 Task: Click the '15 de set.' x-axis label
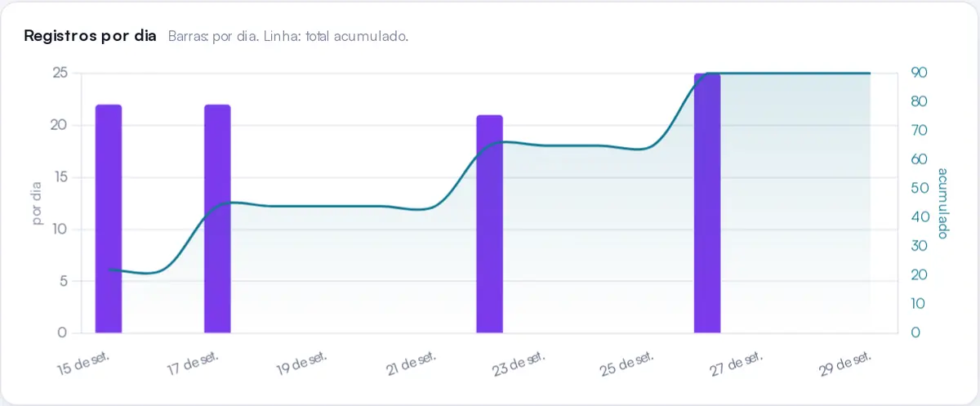pos(84,364)
